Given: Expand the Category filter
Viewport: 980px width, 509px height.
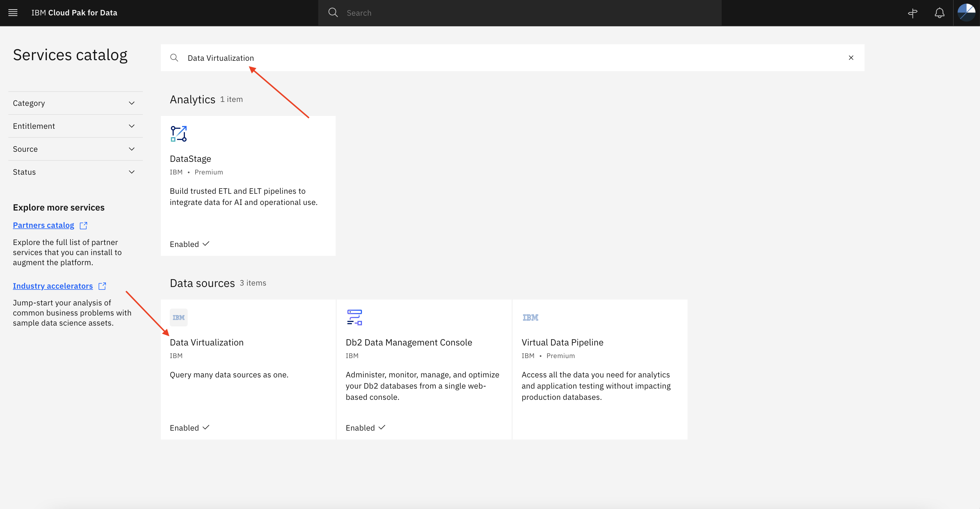Looking at the screenshot, I should 75,103.
